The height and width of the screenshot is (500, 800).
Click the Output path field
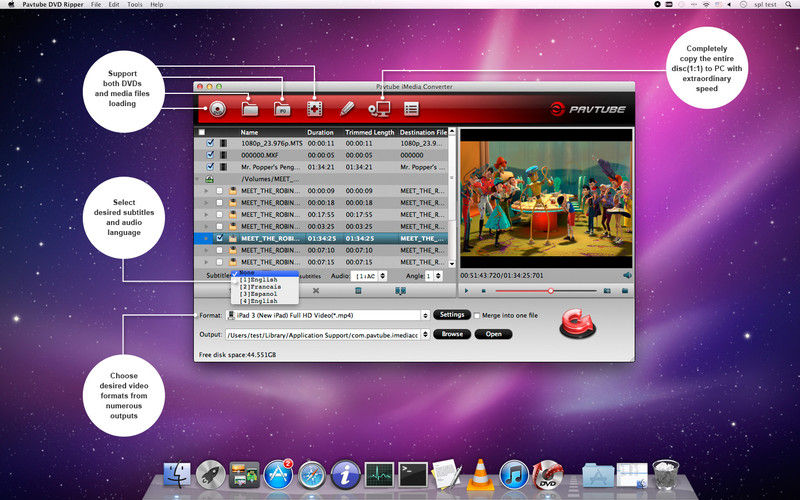coord(323,335)
